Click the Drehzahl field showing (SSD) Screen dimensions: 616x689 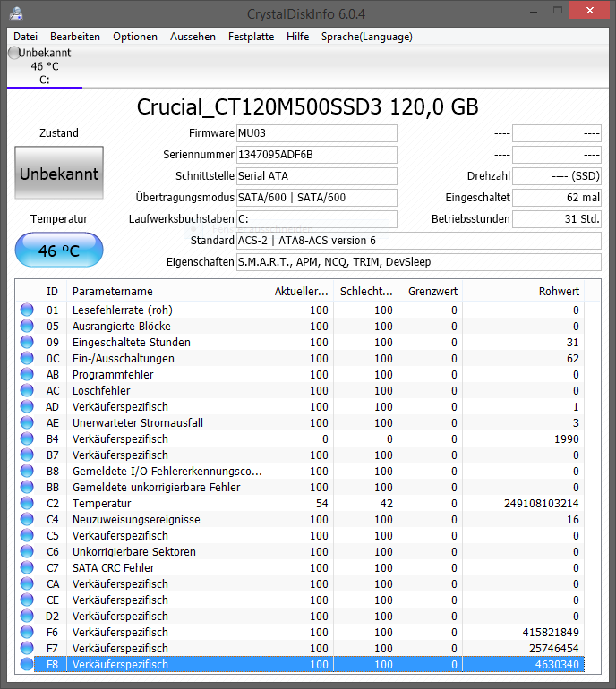pos(557,176)
